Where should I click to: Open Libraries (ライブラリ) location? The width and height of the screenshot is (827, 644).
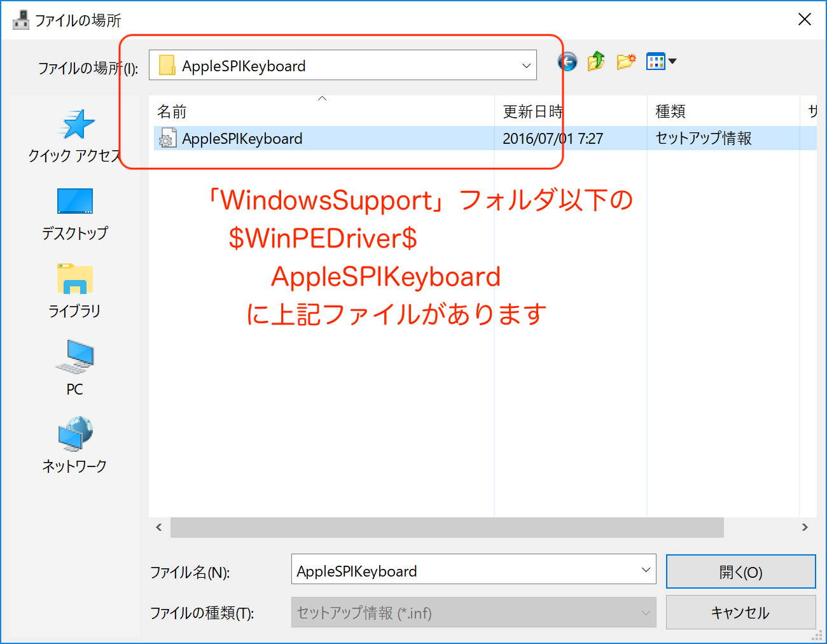tap(75, 292)
